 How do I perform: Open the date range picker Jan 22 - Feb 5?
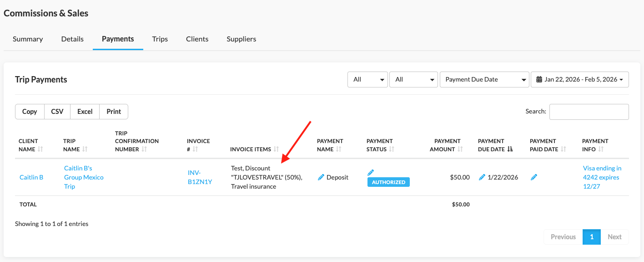click(579, 79)
